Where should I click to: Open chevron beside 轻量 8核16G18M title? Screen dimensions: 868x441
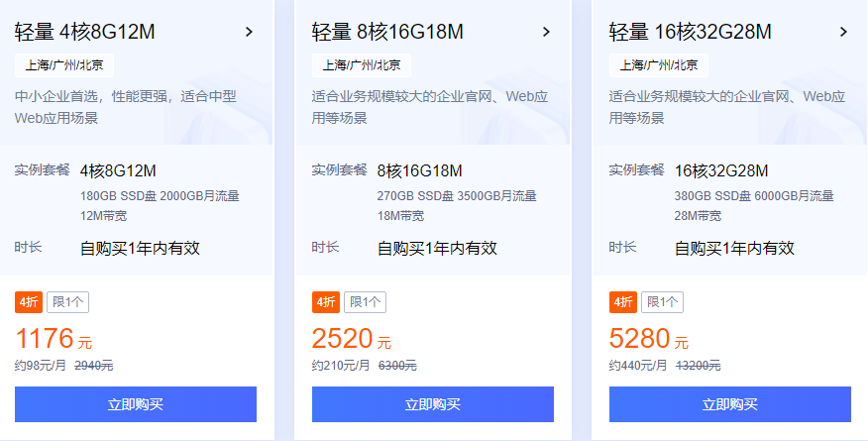(x=546, y=32)
